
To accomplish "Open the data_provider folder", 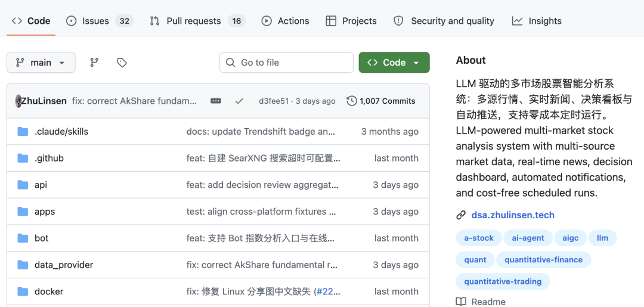I will tap(64, 265).
